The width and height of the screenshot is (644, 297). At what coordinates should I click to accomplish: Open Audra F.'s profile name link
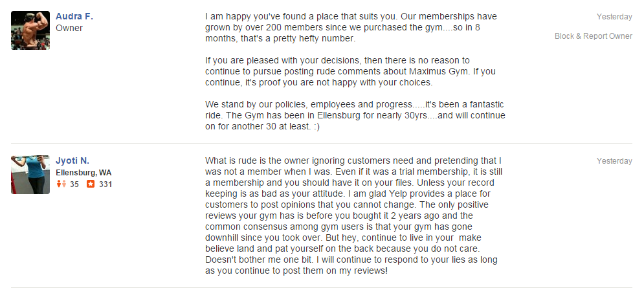point(74,16)
